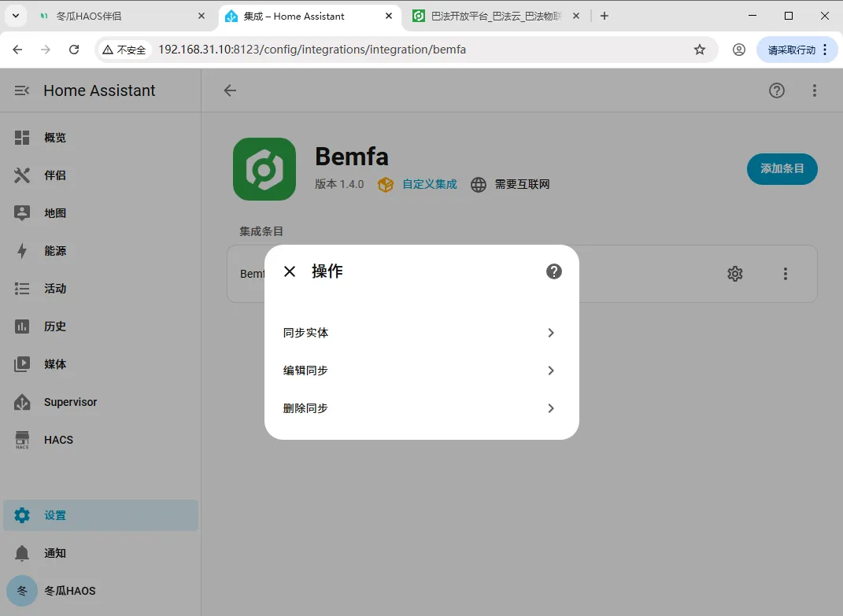Close the 冬瓜HAOS伴侣 browser tab
Image resolution: width=843 pixels, height=616 pixels.
(x=202, y=16)
